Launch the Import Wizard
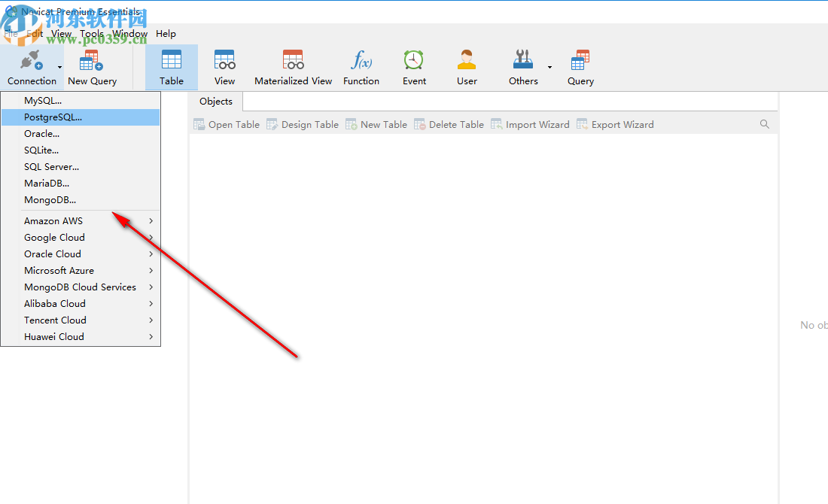 530,125
